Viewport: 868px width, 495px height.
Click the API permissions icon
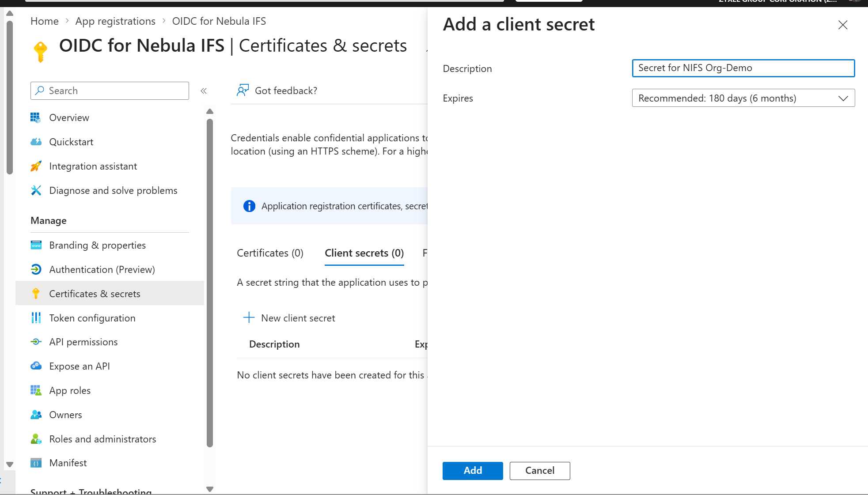(36, 342)
